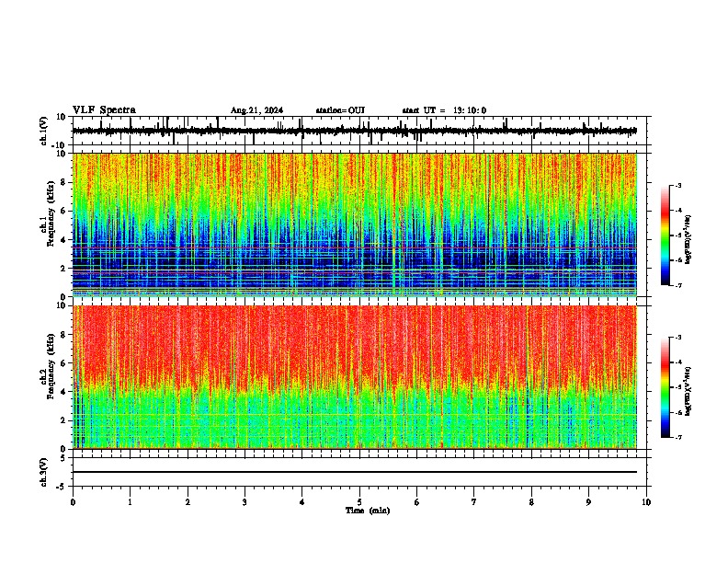Image resolution: width=728 pixels, height=563 pixels.
Task: Click the "VLF Spectra" plot title
Action: pos(104,110)
